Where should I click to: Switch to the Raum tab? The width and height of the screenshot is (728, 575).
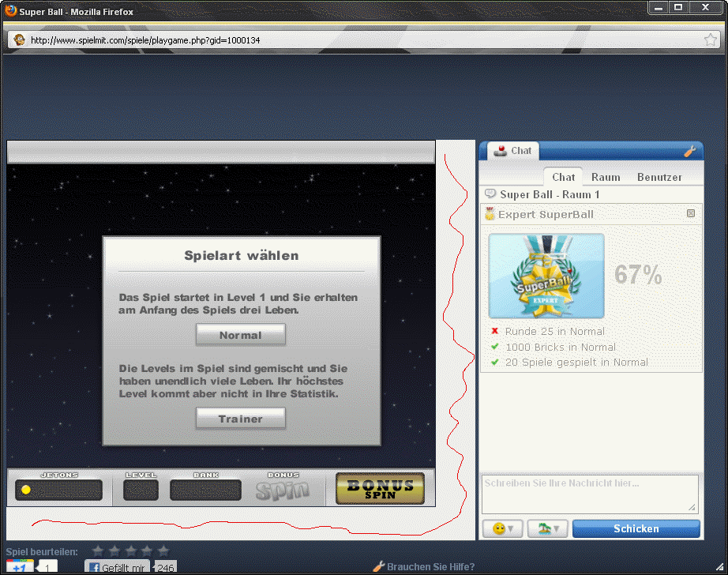pos(606,177)
